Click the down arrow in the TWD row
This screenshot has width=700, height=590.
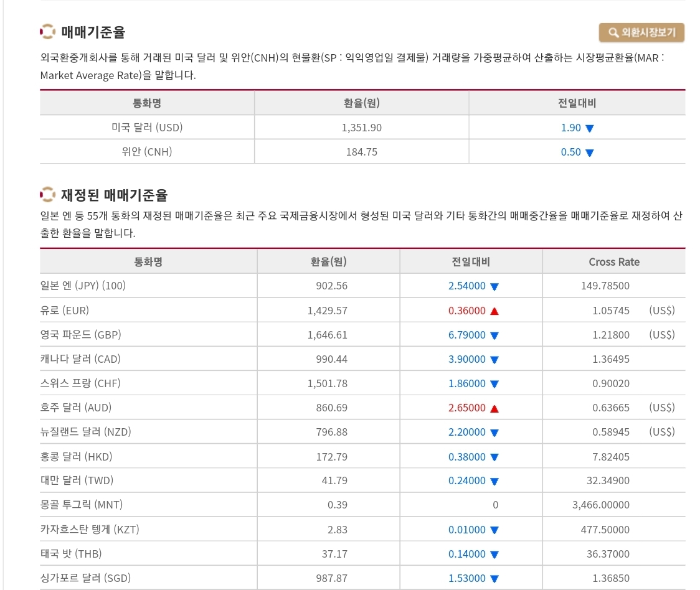pyautogui.click(x=494, y=481)
